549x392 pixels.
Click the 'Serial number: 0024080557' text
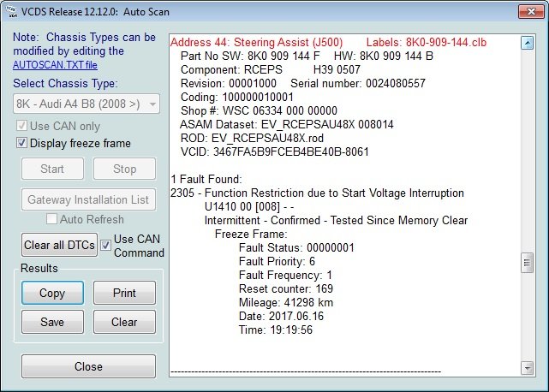[358, 83]
